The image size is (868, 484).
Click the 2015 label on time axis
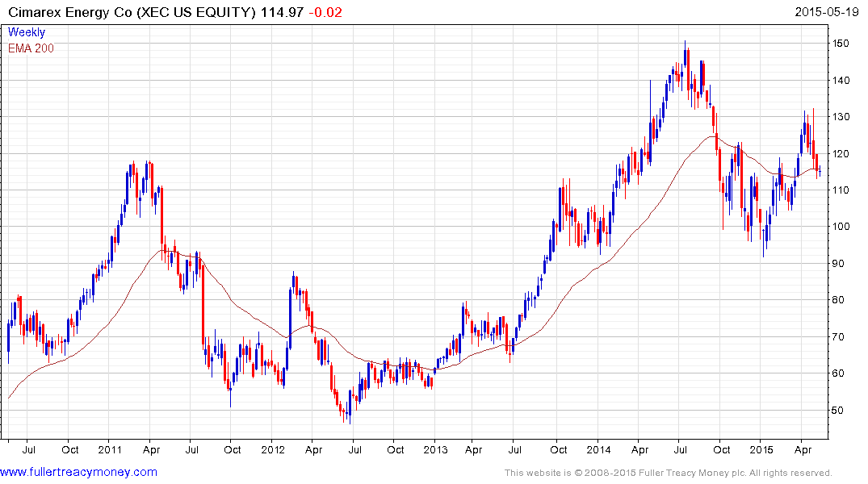click(x=761, y=449)
